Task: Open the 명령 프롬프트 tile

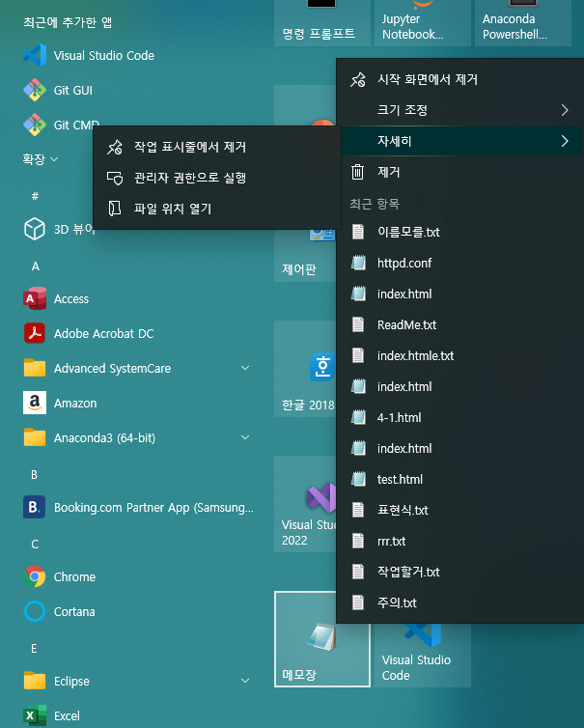Action: [x=322, y=23]
